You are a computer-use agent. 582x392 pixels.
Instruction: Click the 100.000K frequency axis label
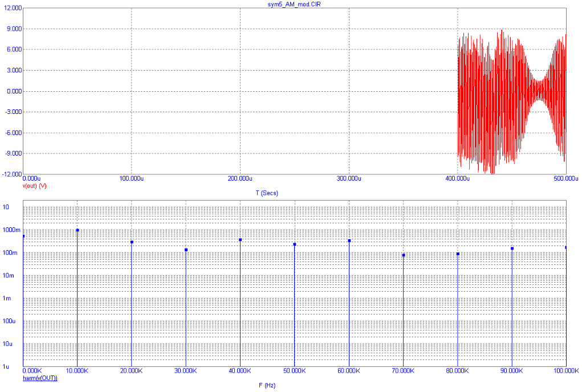coord(566,370)
